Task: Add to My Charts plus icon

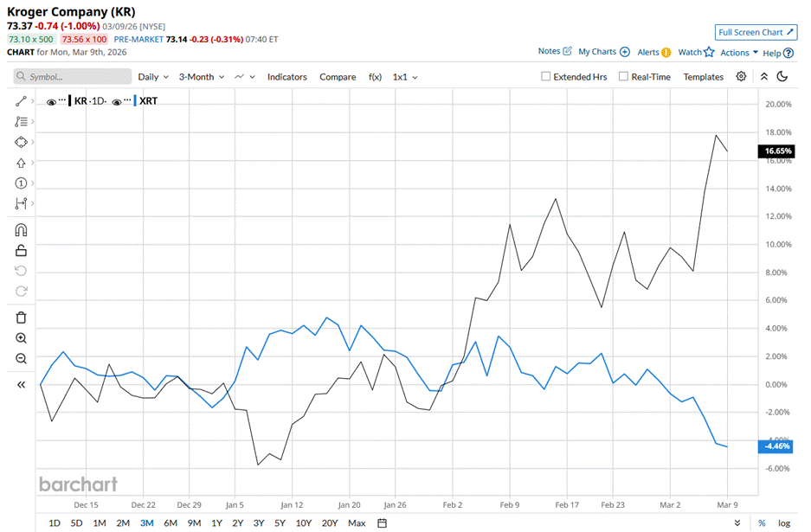Action: [x=625, y=52]
